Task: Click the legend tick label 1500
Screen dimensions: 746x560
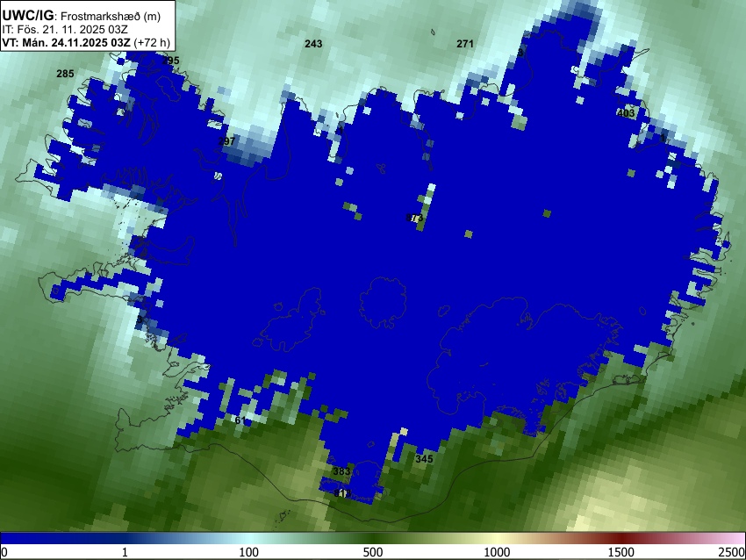Action: click(621, 552)
